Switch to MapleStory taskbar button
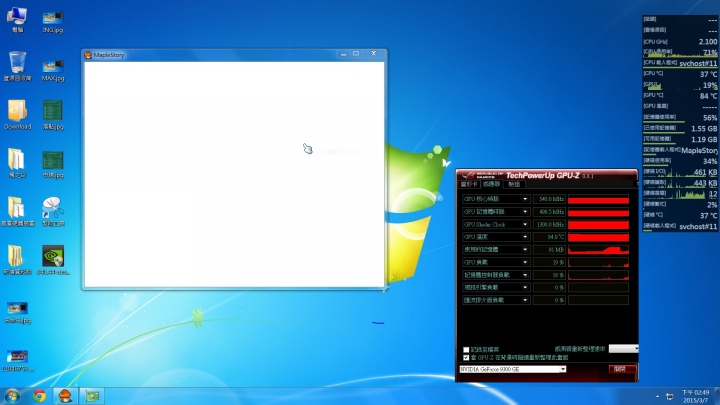This screenshot has height=405, width=720. (x=65, y=396)
